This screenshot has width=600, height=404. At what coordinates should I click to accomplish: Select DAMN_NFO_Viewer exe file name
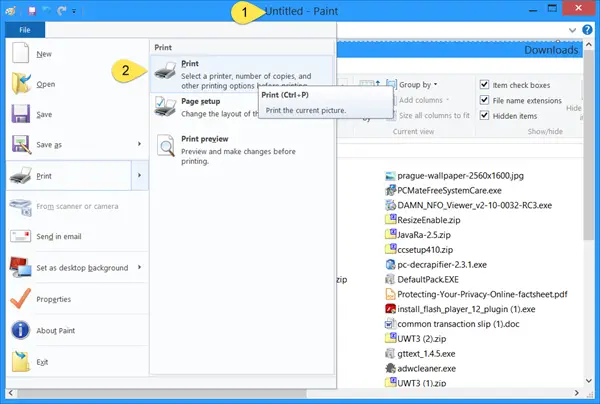coord(474,205)
